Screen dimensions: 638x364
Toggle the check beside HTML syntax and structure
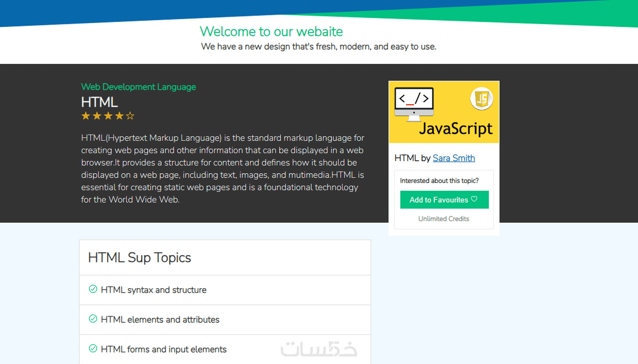tap(93, 289)
